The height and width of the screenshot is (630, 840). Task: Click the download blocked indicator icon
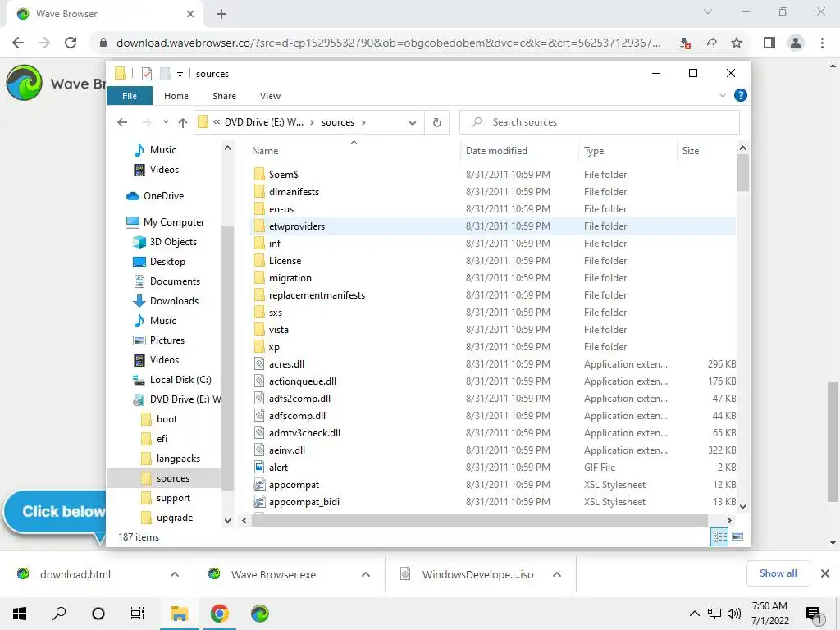click(685, 43)
